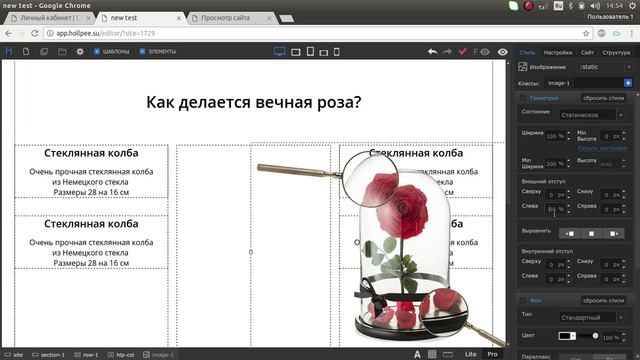
Task: Switch to the Структура tab
Action: pyautogui.click(x=616, y=52)
